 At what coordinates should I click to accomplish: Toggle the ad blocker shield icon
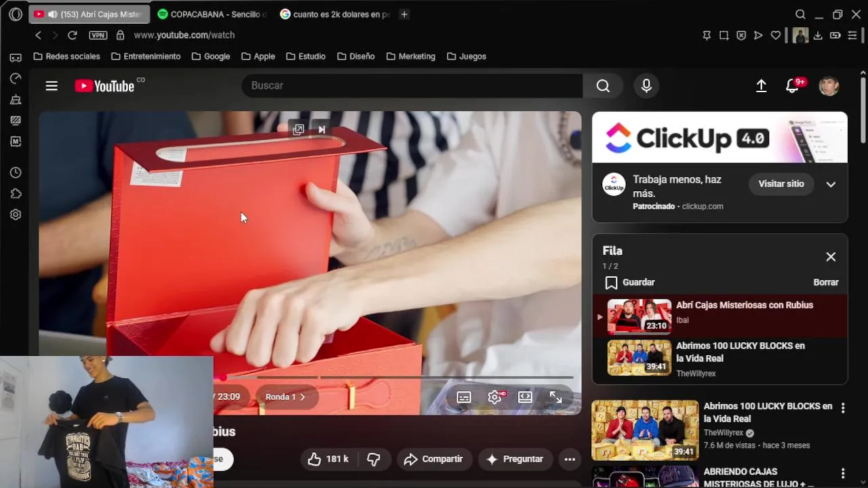[x=741, y=35]
